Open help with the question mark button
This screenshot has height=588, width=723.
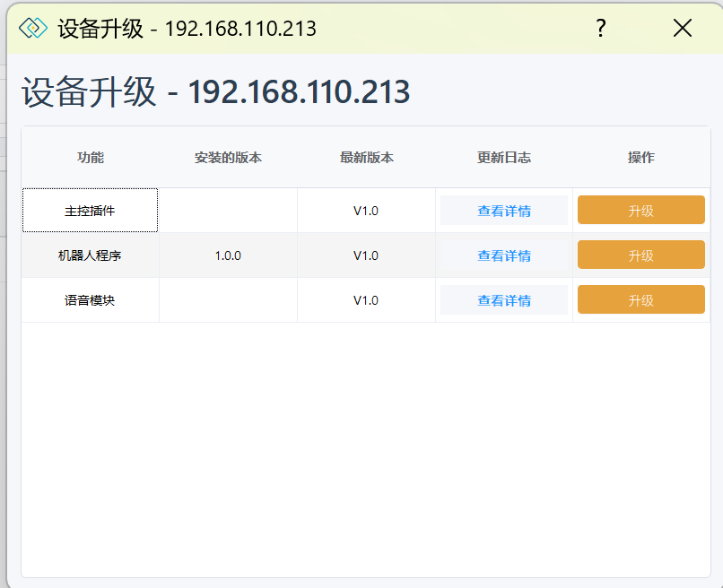pyautogui.click(x=601, y=29)
